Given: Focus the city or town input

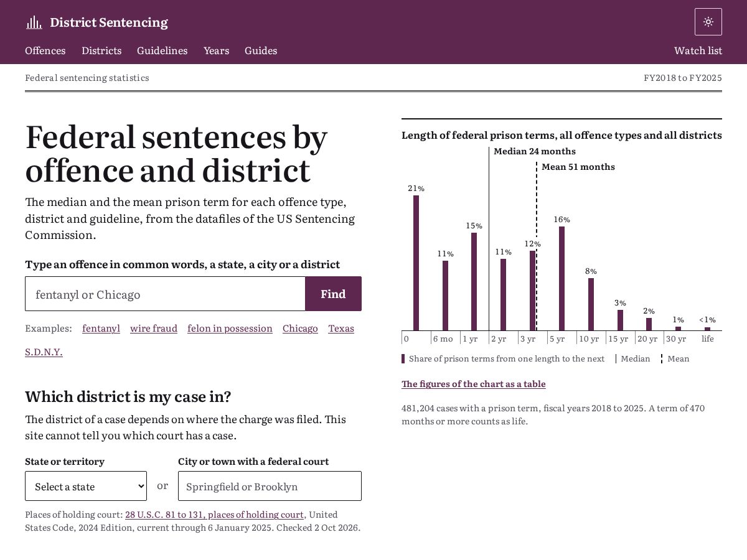Looking at the screenshot, I should (270, 486).
